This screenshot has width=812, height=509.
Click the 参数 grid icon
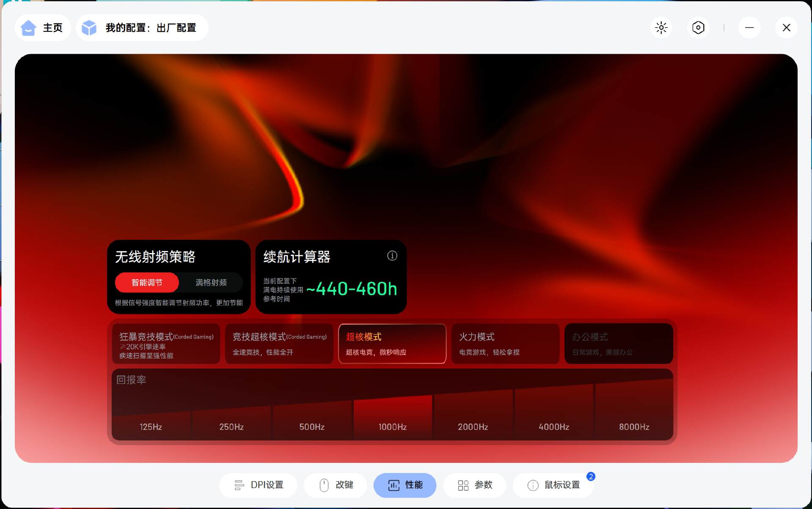463,485
